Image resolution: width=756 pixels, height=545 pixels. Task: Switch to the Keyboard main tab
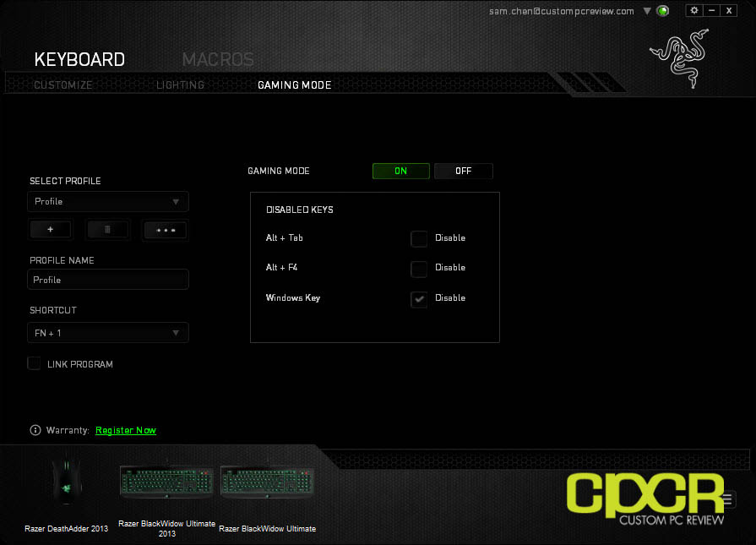79,59
